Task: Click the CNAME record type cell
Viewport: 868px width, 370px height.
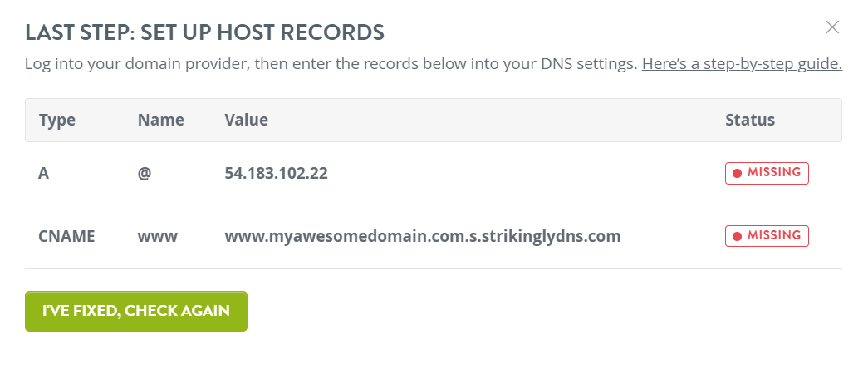Action: click(66, 236)
